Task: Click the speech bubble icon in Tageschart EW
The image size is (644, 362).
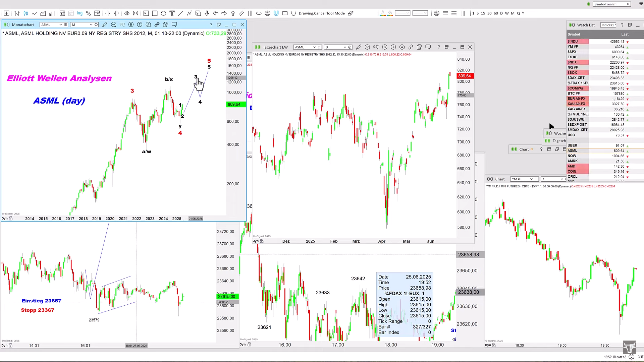Action: [428, 47]
